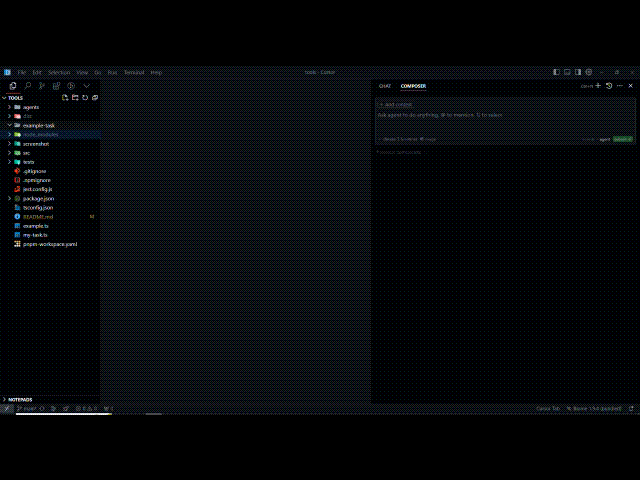This screenshot has width=640, height=480.
Task: Toggle primary sidebar layout icon
Action: [x=556, y=72]
